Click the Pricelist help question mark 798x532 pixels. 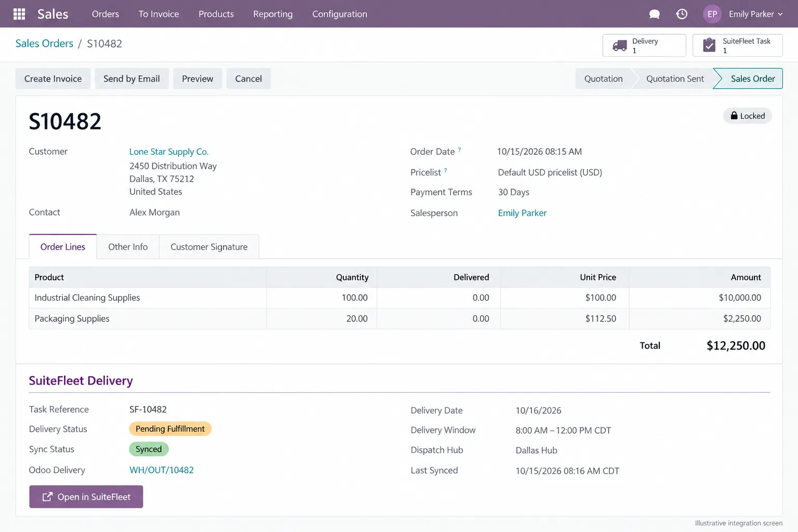click(x=446, y=170)
